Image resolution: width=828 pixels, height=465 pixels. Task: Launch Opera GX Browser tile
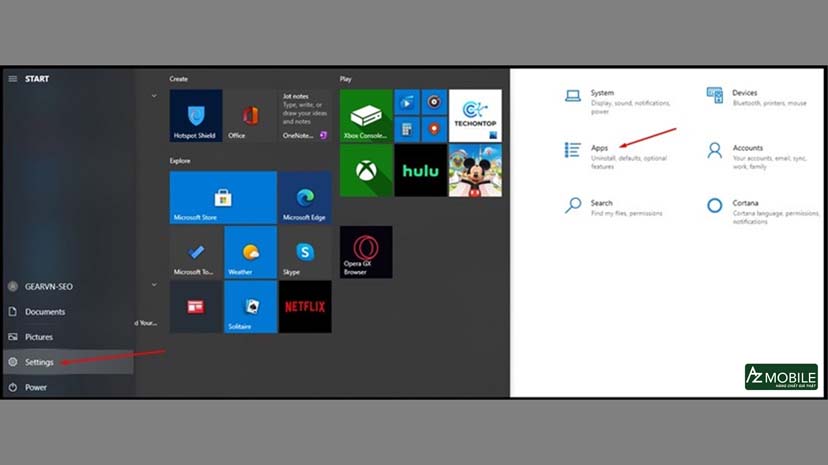[x=365, y=252]
